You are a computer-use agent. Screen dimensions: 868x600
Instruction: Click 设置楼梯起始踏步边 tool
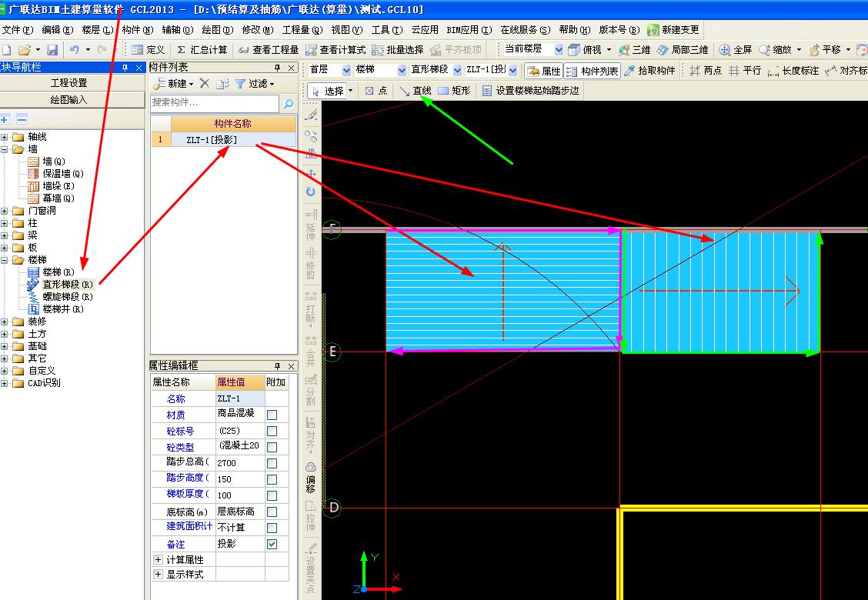(530, 91)
